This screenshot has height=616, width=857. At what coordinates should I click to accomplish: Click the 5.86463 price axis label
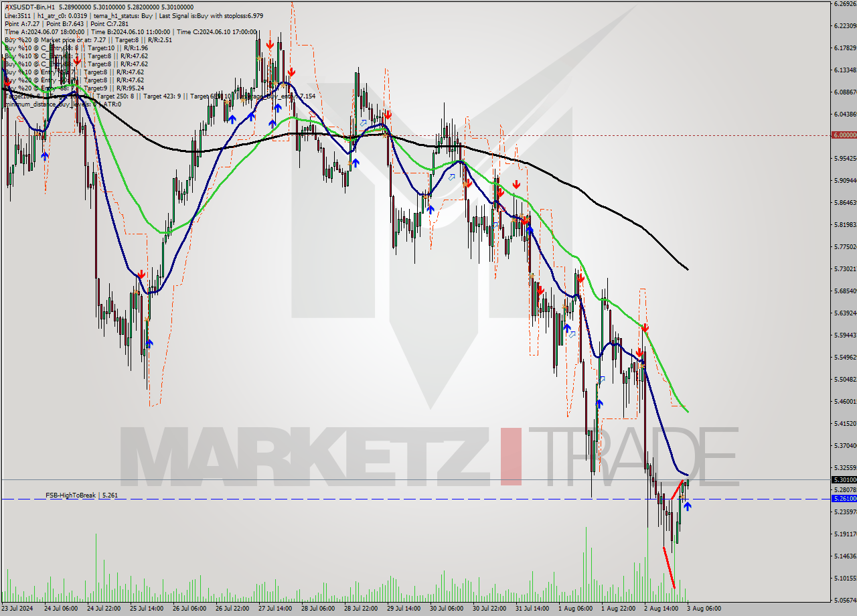pos(846,203)
